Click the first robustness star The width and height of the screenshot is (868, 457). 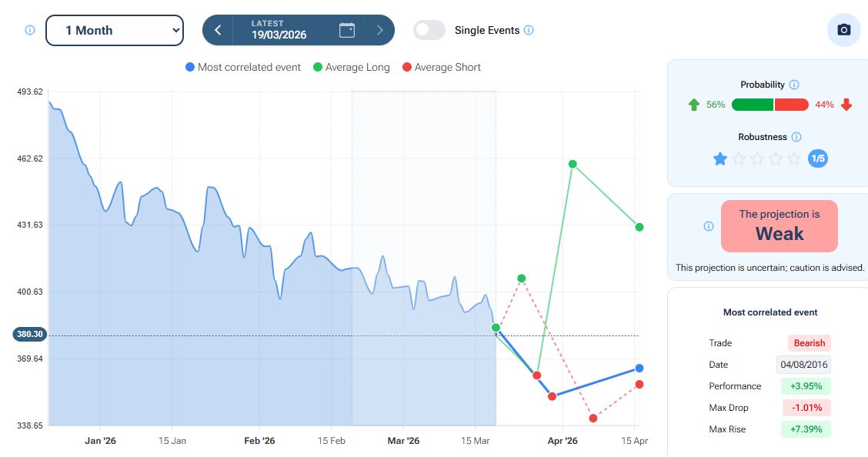tap(720, 159)
